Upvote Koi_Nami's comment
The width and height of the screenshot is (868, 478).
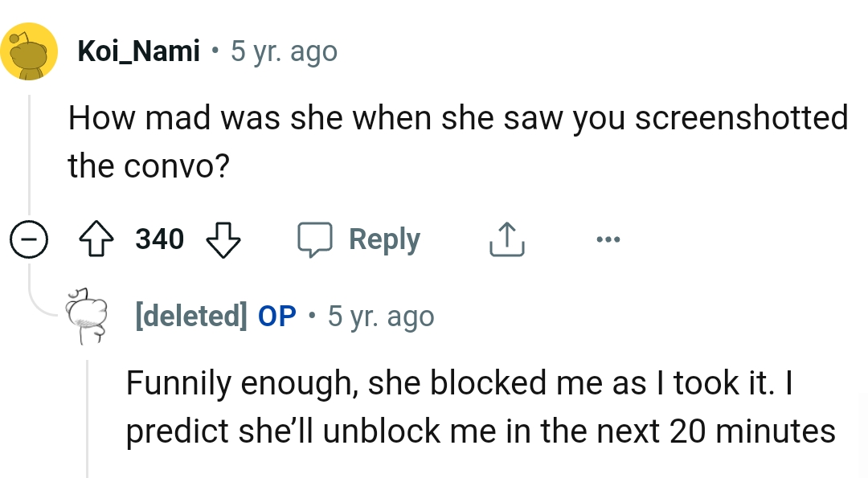[96, 239]
